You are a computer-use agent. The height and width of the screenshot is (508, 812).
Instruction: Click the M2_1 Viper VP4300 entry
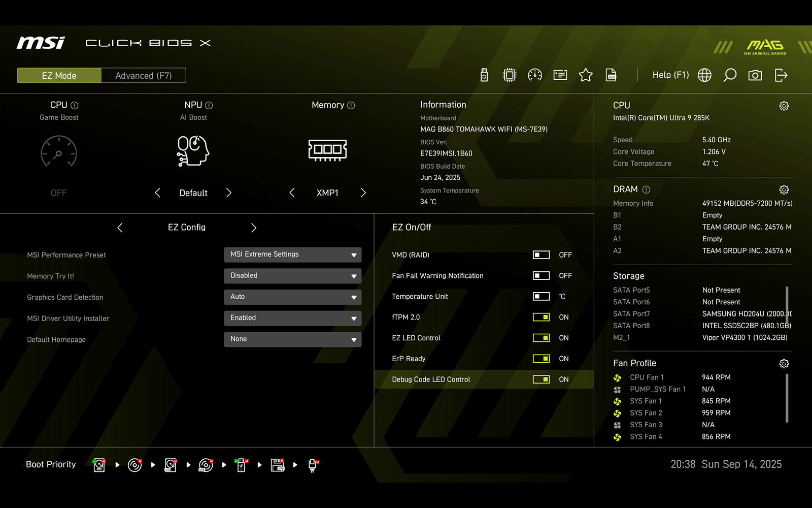click(x=701, y=338)
